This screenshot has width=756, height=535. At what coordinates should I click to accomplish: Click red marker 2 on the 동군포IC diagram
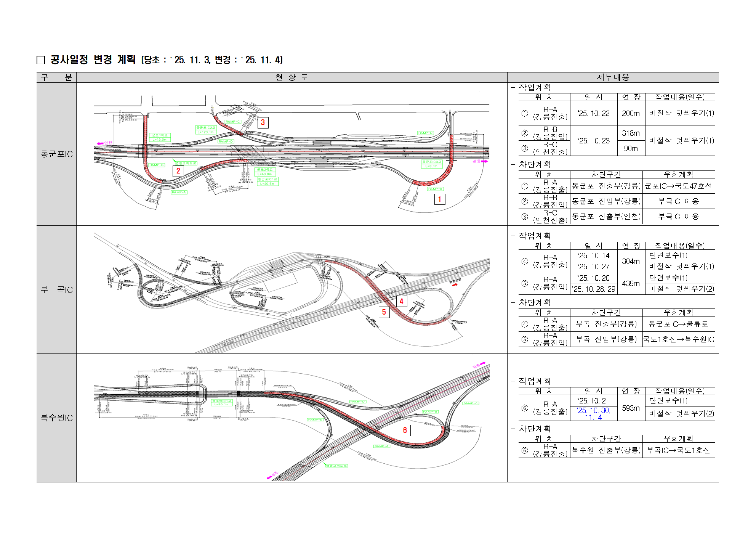pos(178,171)
